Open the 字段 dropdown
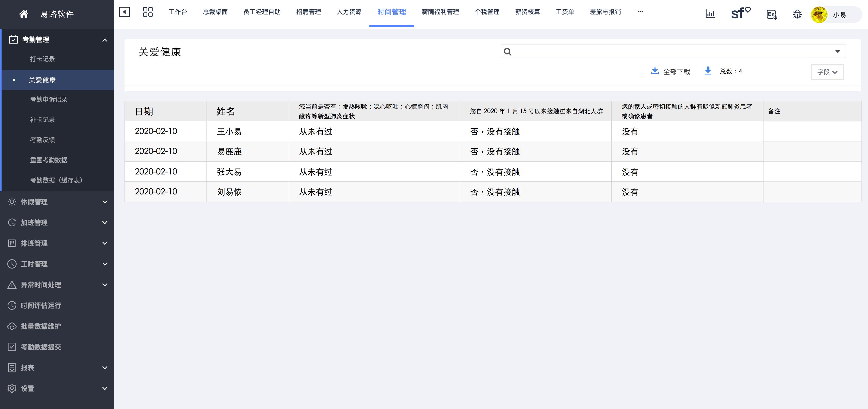Image resolution: width=868 pixels, height=409 pixels. pos(827,72)
